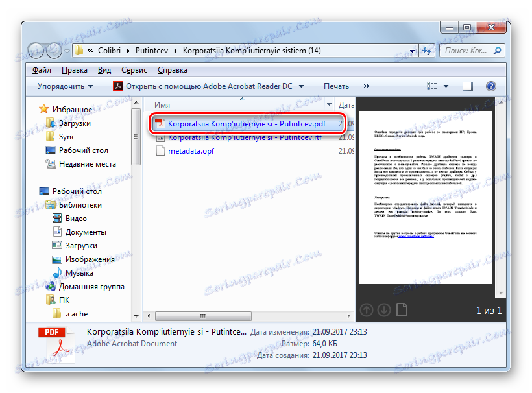
Task: Select Недавние места in navigation pane
Action: pos(88,164)
